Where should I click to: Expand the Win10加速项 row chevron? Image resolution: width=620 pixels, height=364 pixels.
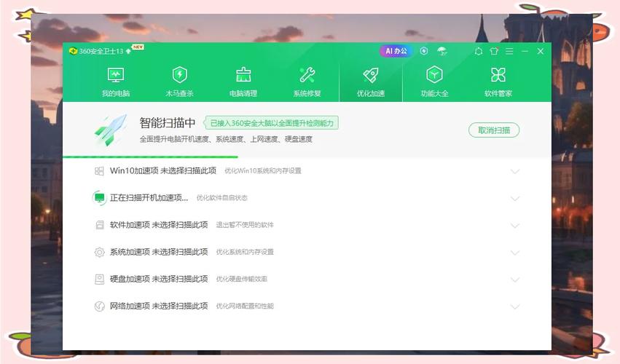(x=515, y=172)
